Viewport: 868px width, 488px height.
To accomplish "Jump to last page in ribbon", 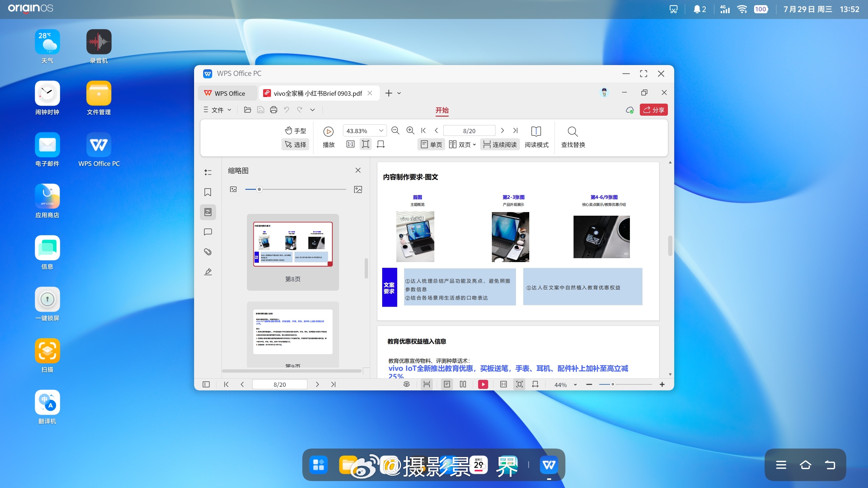I will coord(515,131).
